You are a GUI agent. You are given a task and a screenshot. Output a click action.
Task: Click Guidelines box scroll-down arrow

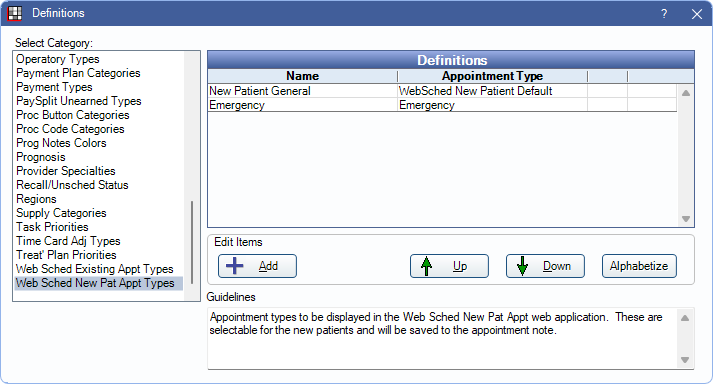(x=685, y=360)
